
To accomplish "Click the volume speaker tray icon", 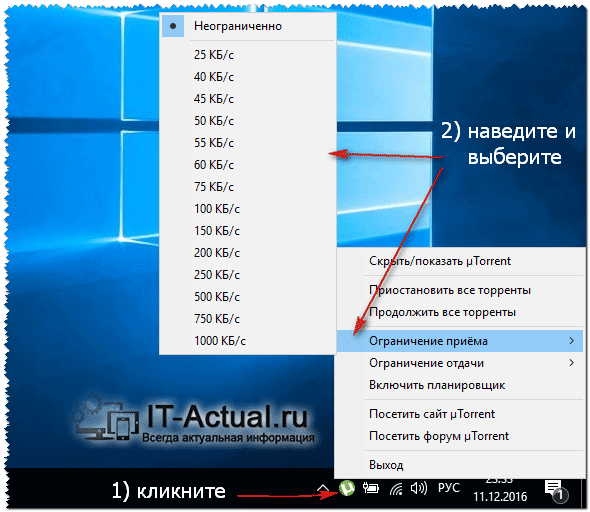I will pyautogui.click(x=418, y=488).
